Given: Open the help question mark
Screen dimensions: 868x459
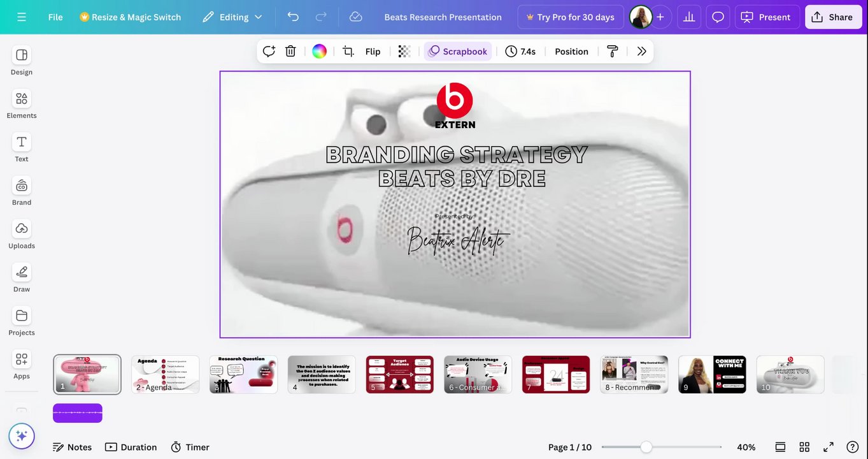Looking at the screenshot, I should tap(853, 448).
